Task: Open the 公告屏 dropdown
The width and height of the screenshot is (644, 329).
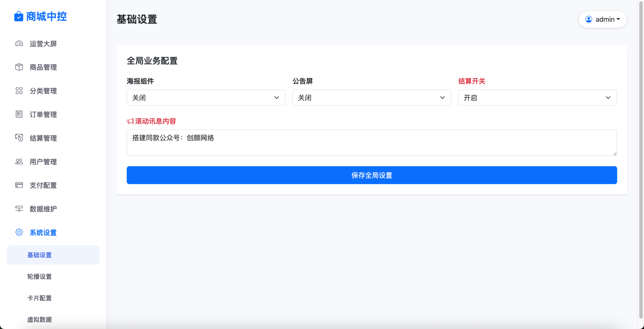Action: [372, 98]
